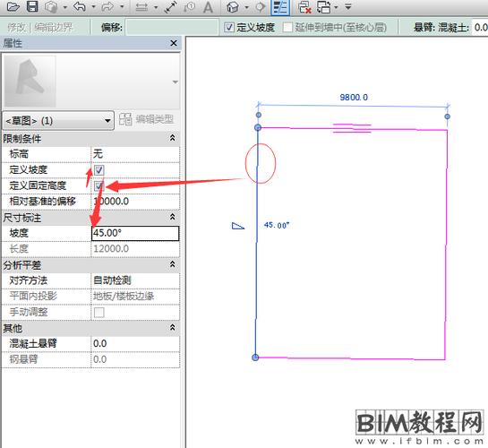Toggle 定义坡度 checkbox in properties
The image size is (488, 448).
pos(98,170)
